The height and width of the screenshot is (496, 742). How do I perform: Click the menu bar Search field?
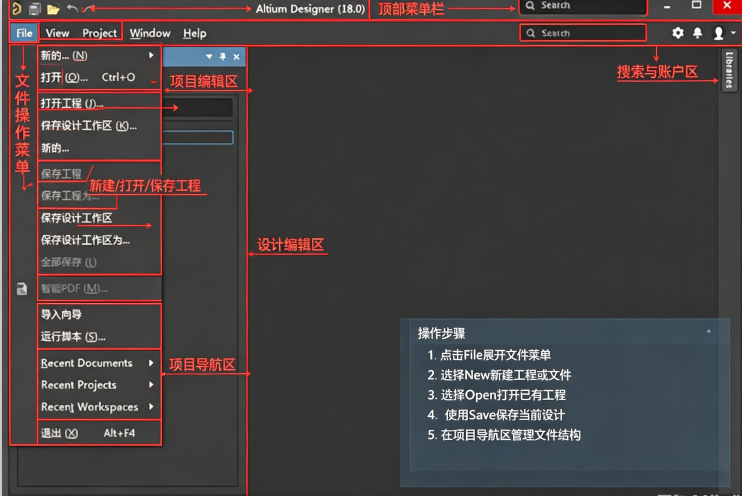coord(583,33)
